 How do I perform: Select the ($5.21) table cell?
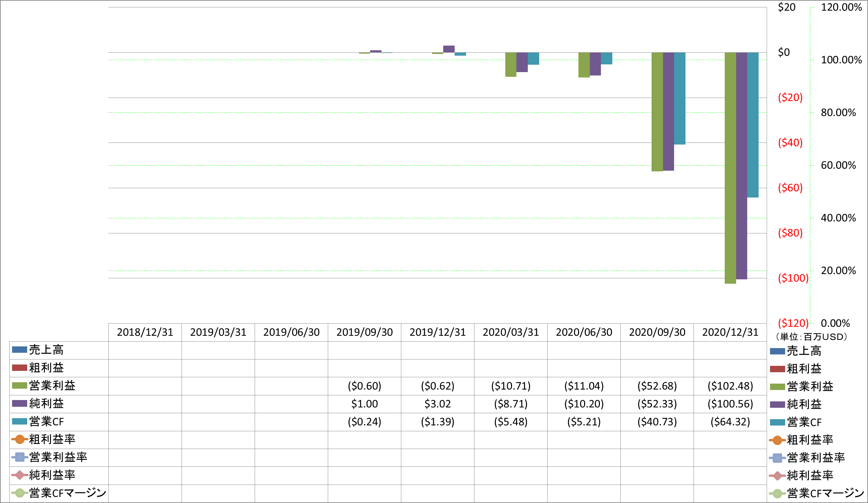point(584,422)
